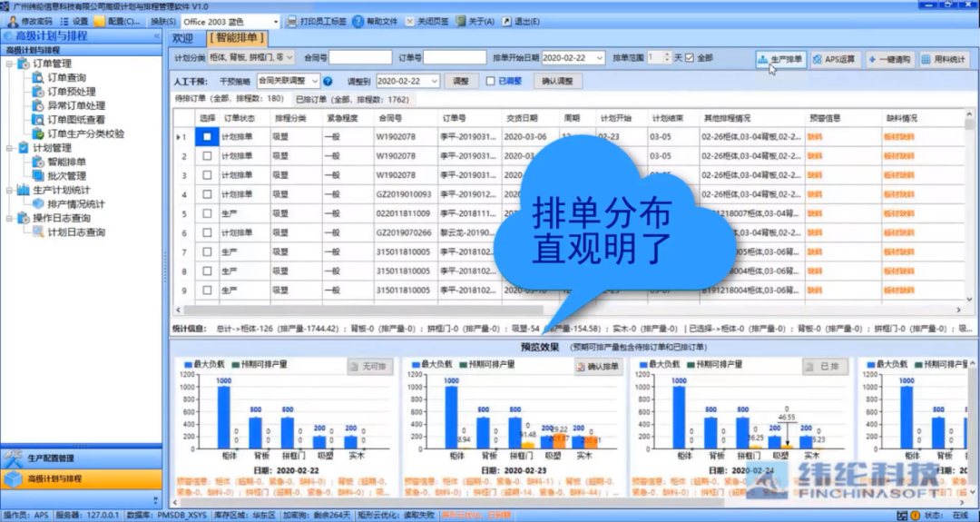Open the 调整到 date dropdown
Viewport: 980px width, 522px height.
tap(435, 82)
